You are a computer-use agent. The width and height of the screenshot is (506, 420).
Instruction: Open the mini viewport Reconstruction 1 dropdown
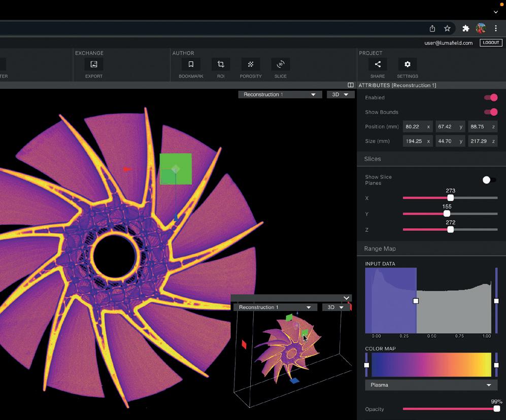click(275, 307)
